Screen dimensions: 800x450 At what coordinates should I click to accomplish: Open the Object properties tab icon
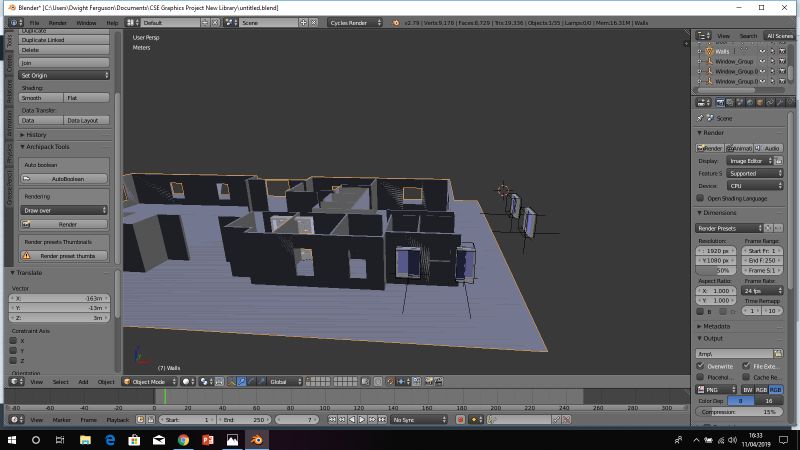coord(760,103)
